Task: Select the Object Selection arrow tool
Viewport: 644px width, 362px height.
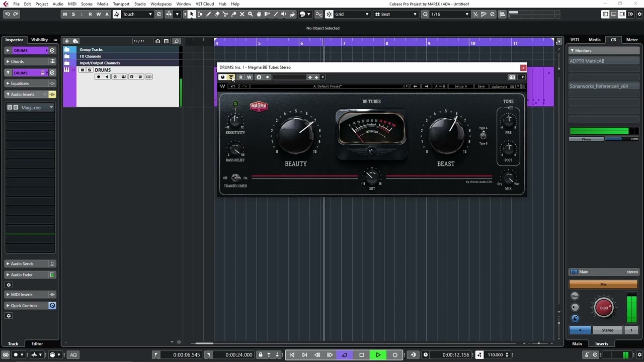Action: [x=192, y=14]
